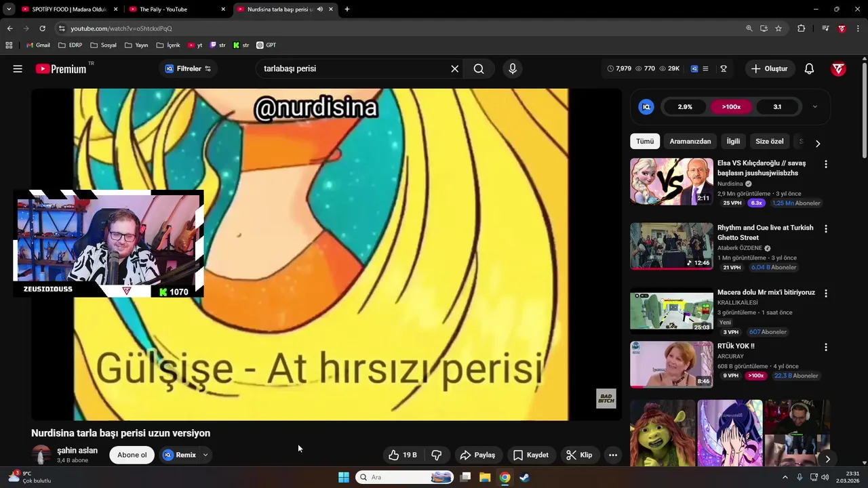
Task: Open more actions ellipsis under video
Action: click(x=613, y=455)
